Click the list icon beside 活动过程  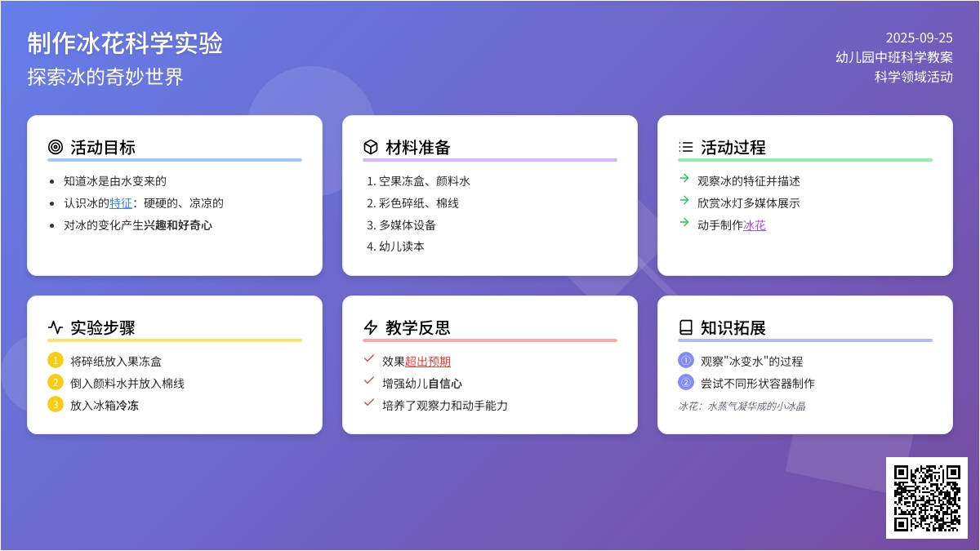point(686,148)
